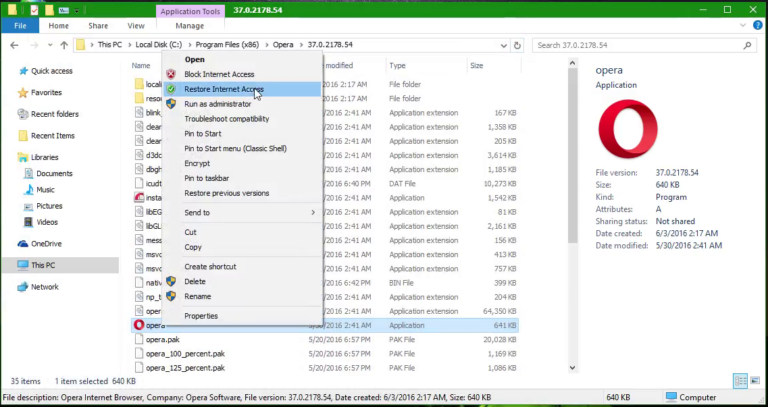
Task: Click the Opera icon beside the opera file
Action: tap(138, 325)
